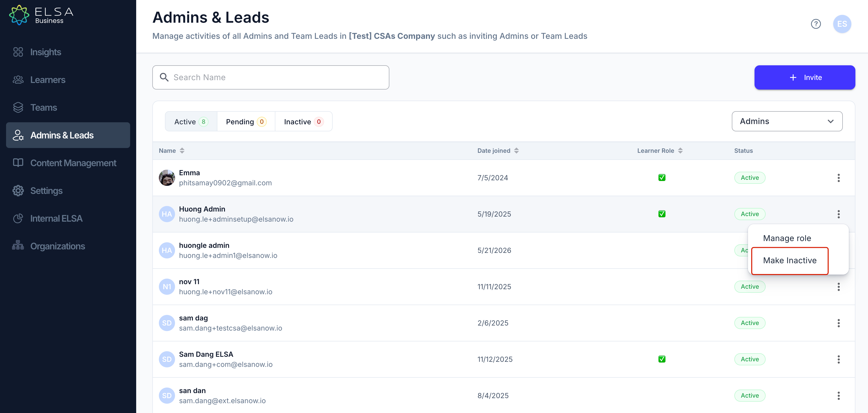Toggle Huong Admin's Learner Role checkbox
Screen dimensions: 868x413
pyautogui.click(x=662, y=214)
